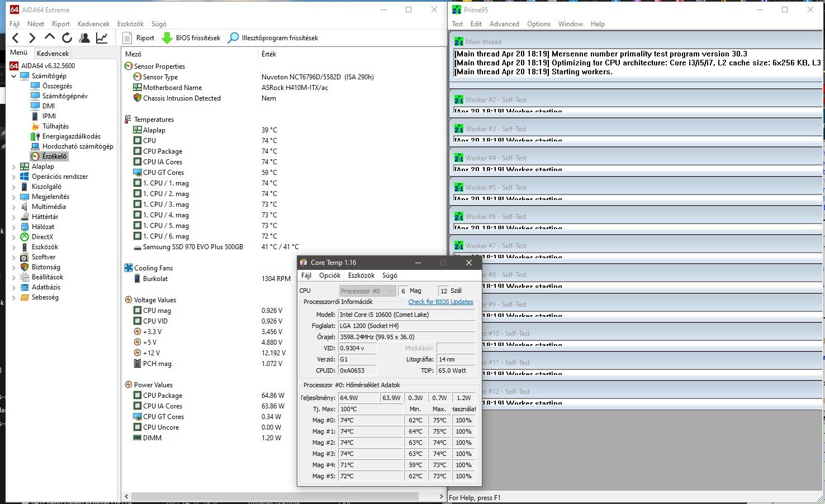
Task: Click the Modell field in Core Temp
Action: (407, 315)
